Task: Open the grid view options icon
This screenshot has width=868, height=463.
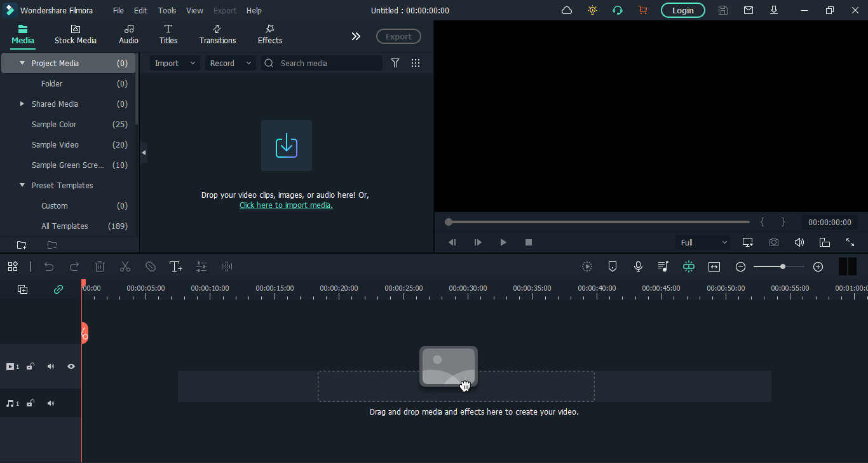Action: point(416,63)
